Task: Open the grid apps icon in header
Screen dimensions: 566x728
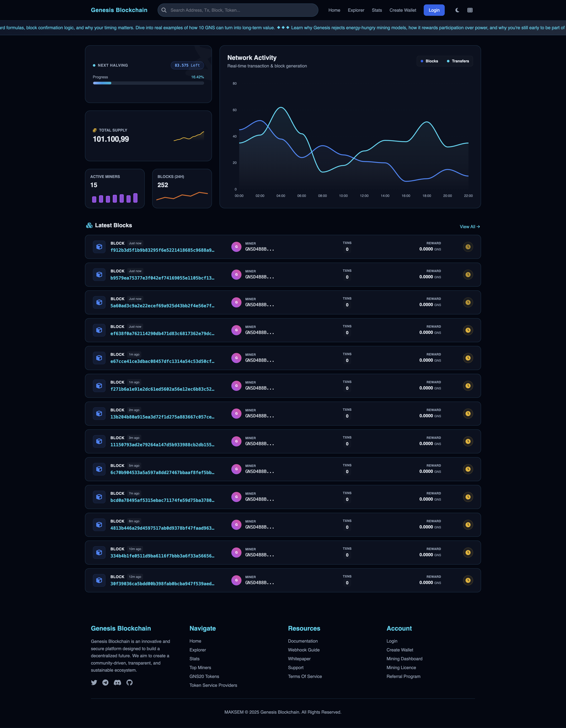Action: (x=470, y=10)
